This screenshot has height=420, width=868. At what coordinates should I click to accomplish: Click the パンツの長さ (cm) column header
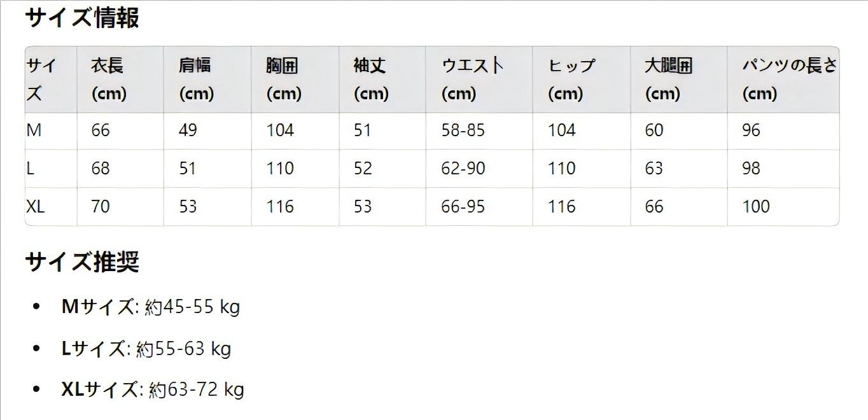pyautogui.click(x=789, y=80)
